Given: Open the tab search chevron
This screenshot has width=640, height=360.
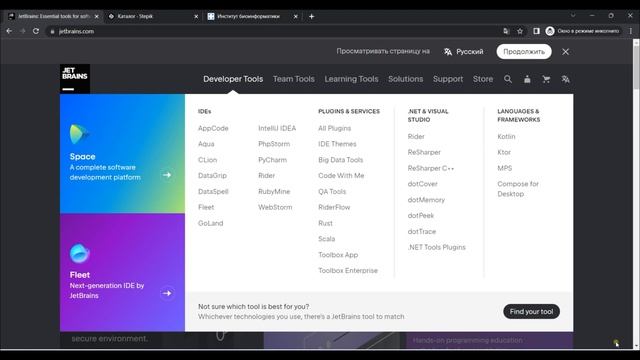Looking at the screenshot, I should point(573,16).
